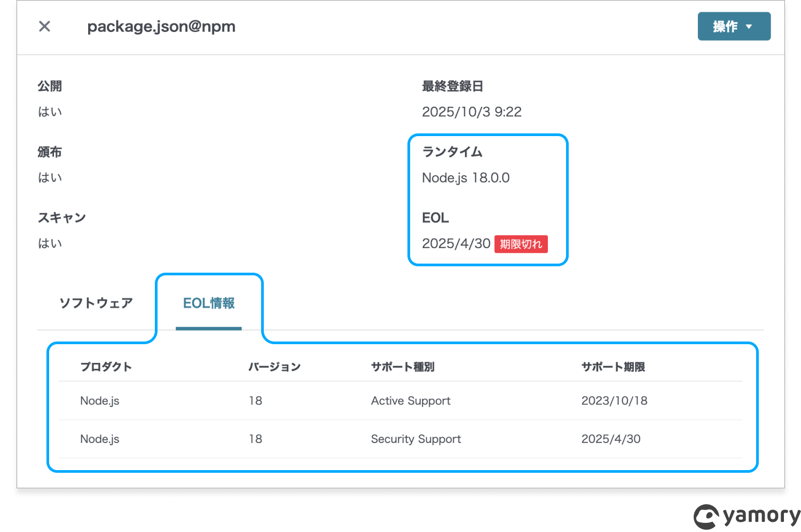Image resolution: width=801 pixels, height=532 pixels.
Task: Select the Active Support cell
Action: [x=411, y=401]
